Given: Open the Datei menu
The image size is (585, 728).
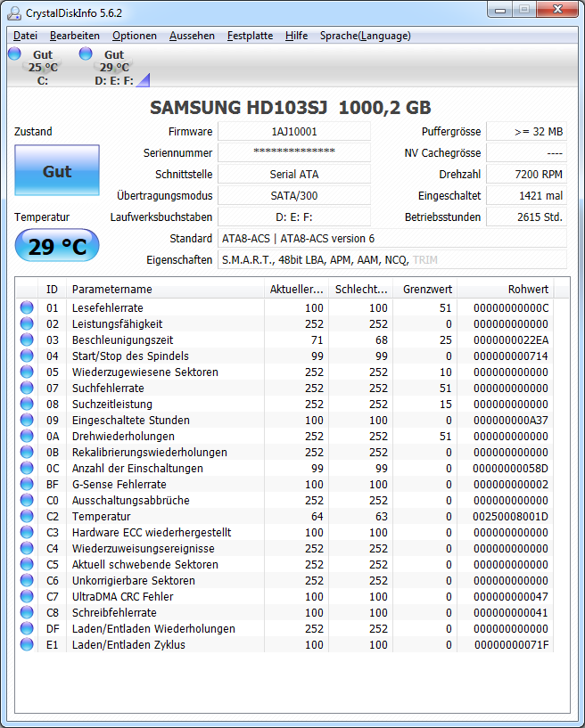Looking at the screenshot, I should (x=25, y=36).
